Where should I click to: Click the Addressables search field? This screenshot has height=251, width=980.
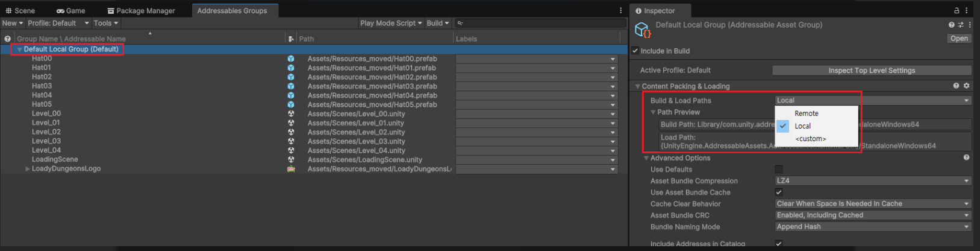tap(540, 23)
